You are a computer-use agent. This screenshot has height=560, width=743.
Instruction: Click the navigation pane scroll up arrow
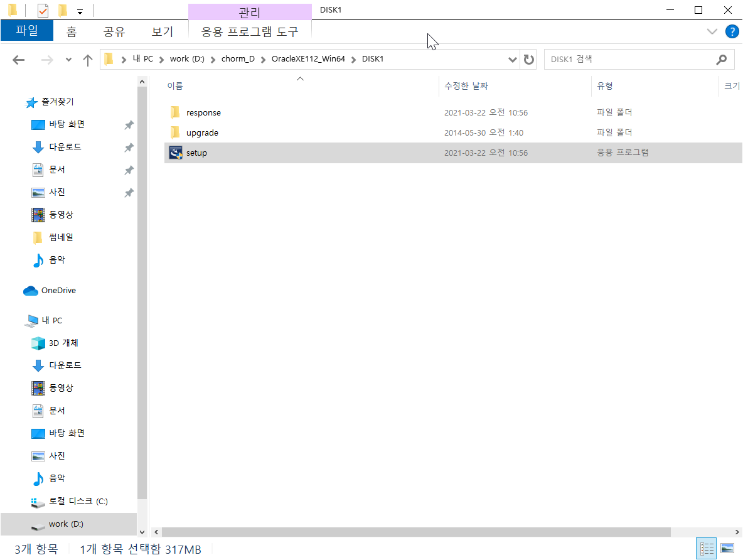point(142,82)
